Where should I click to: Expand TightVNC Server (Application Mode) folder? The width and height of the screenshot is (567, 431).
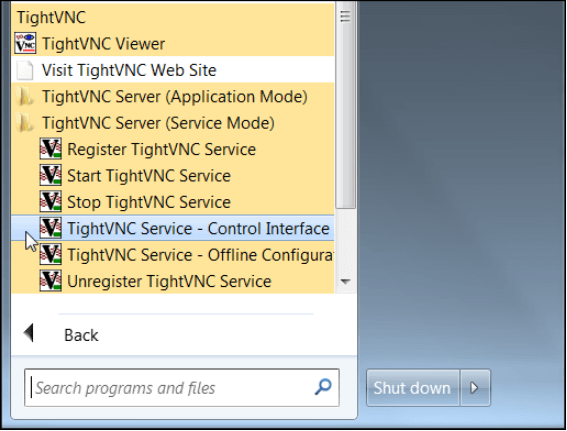click(172, 96)
